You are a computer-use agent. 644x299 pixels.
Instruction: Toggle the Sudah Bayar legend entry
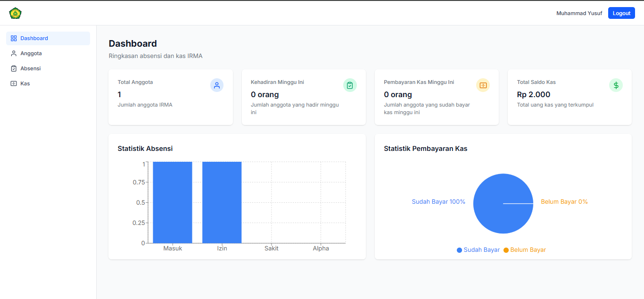coord(478,249)
